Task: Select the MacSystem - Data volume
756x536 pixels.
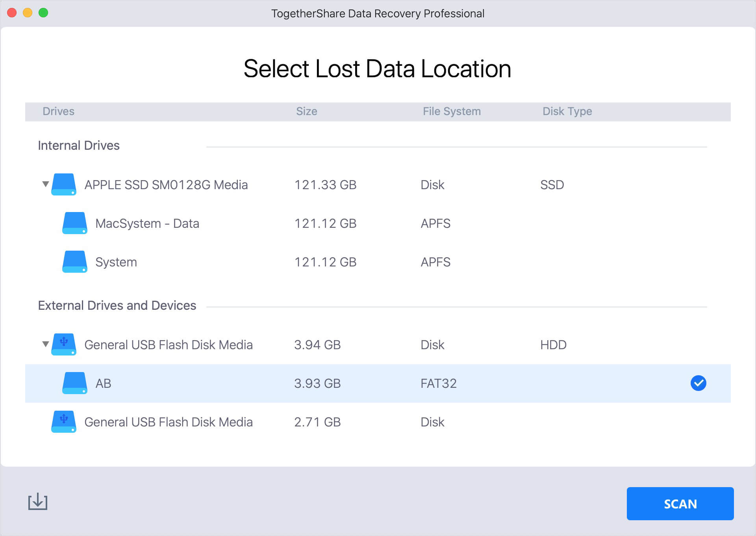Action: click(x=147, y=223)
